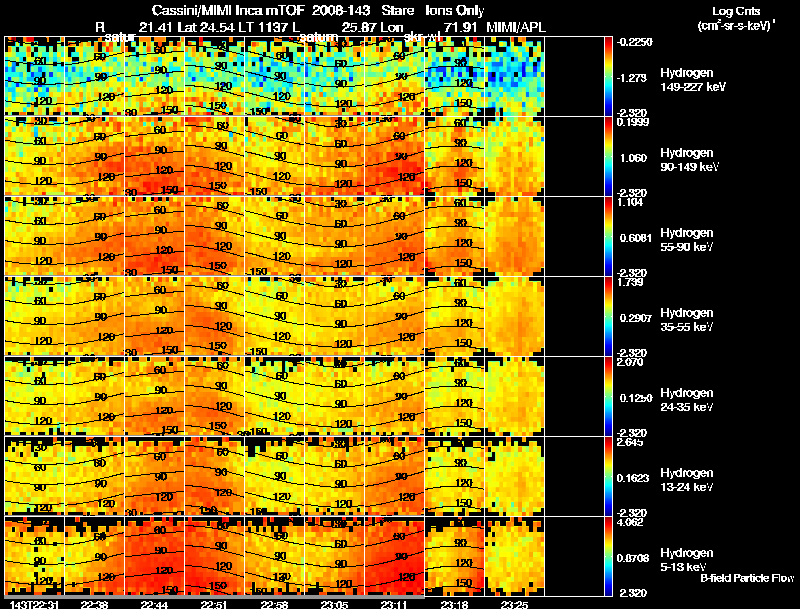Click the 22:58 time label
This screenshot has width=800, height=609.
coord(274,603)
